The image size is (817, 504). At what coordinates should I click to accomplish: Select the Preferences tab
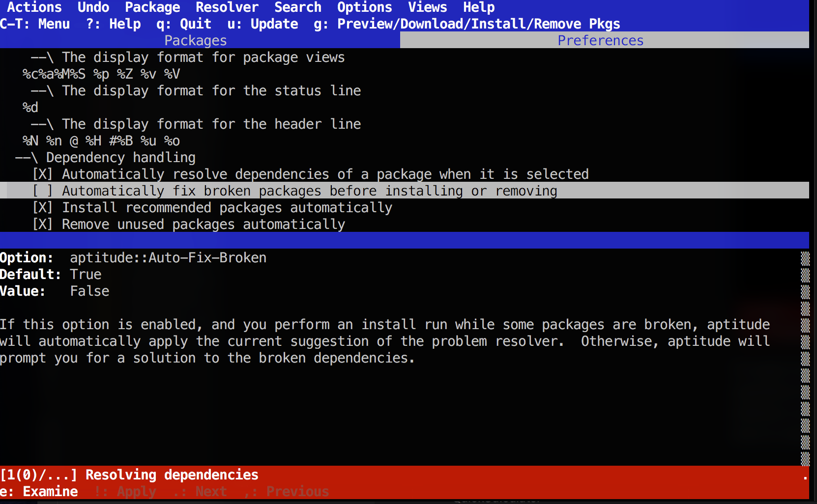click(x=600, y=40)
